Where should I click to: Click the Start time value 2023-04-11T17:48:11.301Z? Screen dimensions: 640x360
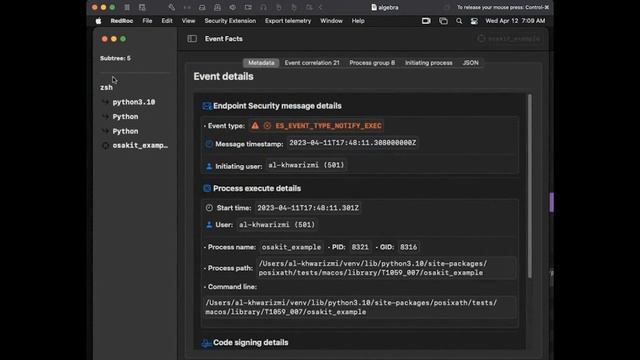(x=308, y=208)
